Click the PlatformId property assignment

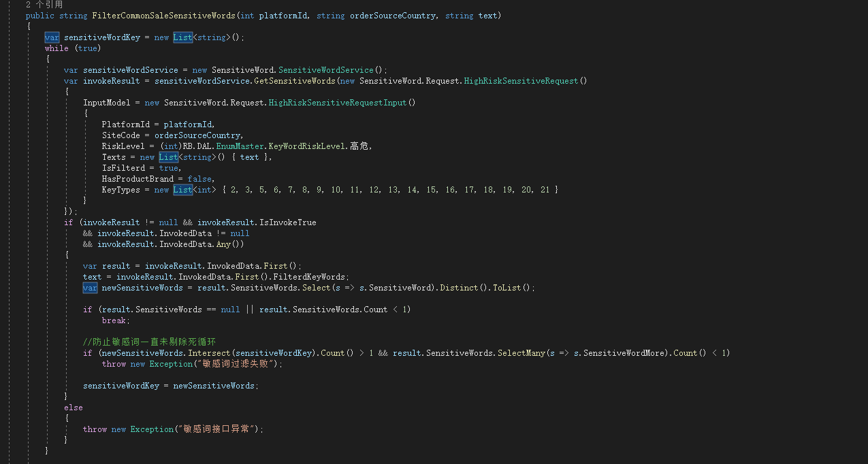(126, 125)
